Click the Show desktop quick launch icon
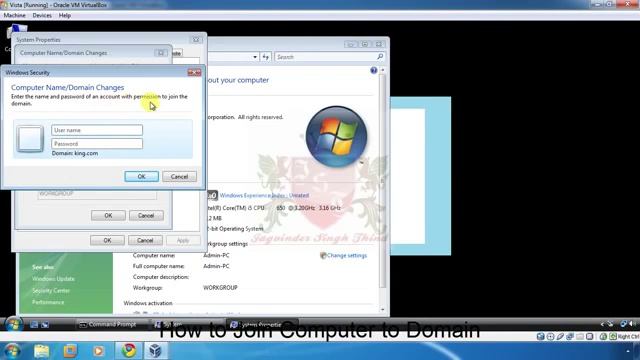Screen dimensions: 640x360 pyautogui.click(x=34, y=324)
